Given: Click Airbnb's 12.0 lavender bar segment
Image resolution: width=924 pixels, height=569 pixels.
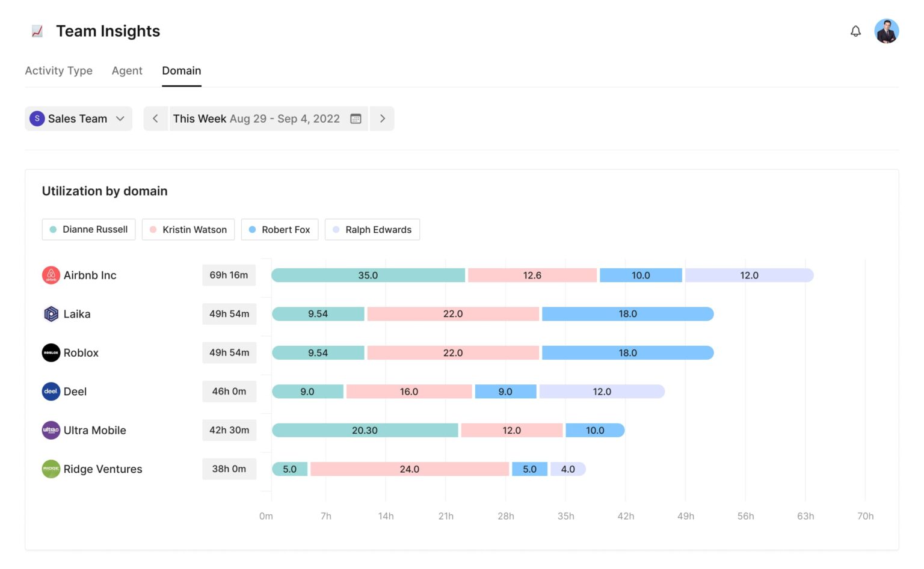Looking at the screenshot, I should pos(749,275).
